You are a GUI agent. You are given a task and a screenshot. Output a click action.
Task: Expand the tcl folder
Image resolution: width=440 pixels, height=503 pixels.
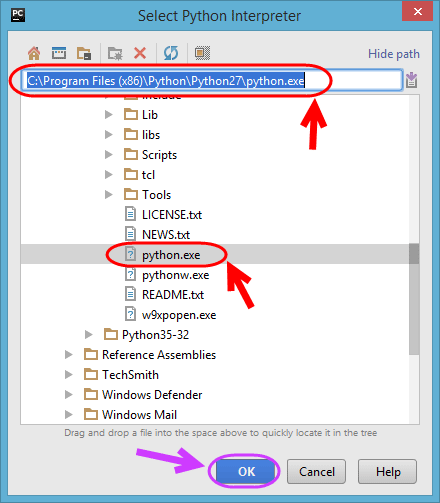tap(109, 174)
